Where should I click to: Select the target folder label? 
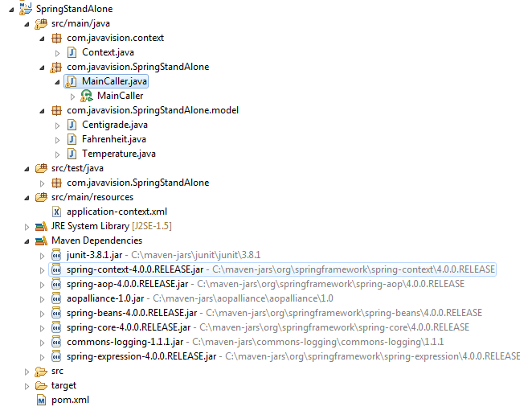(x=63, y=385)
